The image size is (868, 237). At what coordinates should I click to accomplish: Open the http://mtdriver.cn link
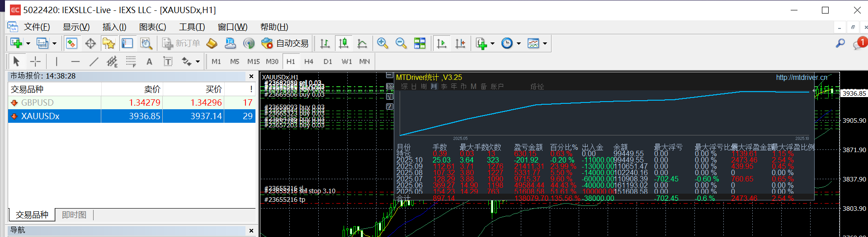coord(801,77)
